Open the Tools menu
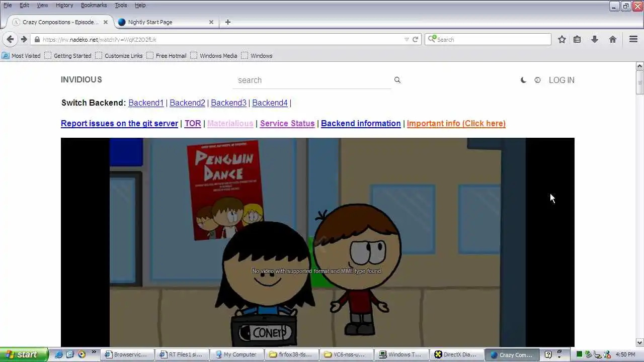The height and width of the screenshot is (362, 644). 121,5
